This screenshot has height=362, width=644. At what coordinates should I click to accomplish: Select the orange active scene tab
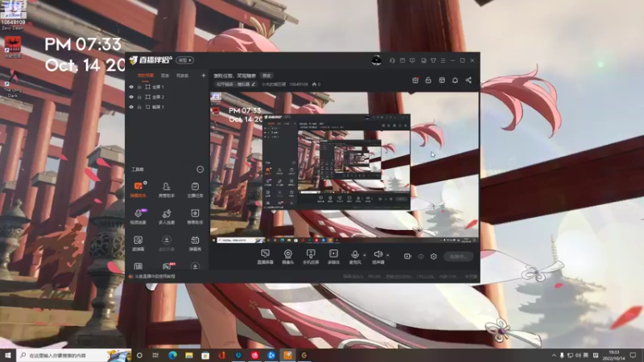coord(146,76)
